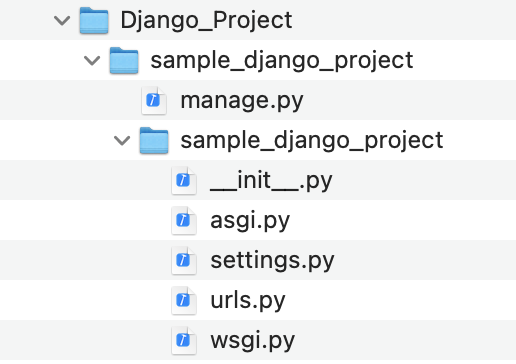Screen dimensions: 516x364
Task: Collapse the sample_django_project folder holding asgi.py
Action: pos(122,141)
